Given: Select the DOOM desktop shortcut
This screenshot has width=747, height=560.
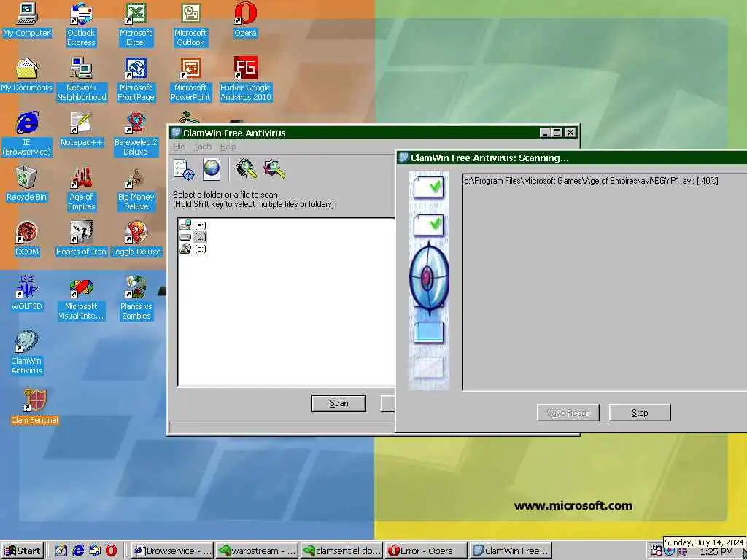Looking at the screenshot, I should [26, 239].
